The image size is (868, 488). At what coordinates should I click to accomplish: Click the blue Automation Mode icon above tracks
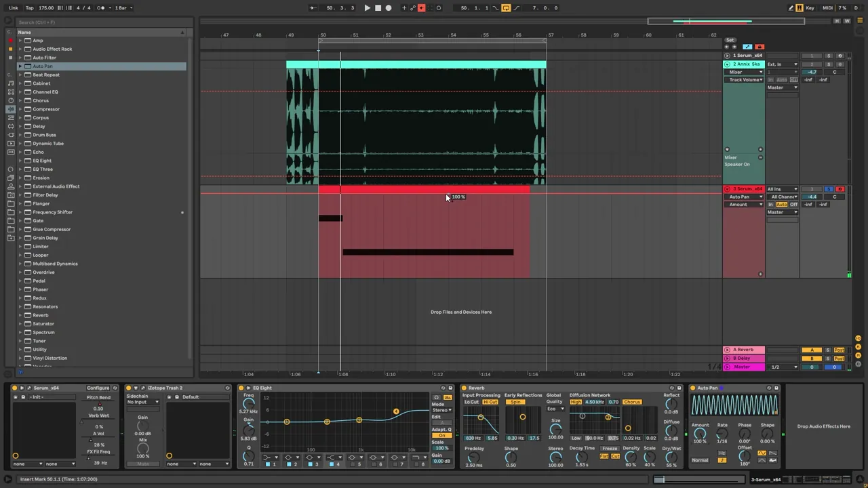pyautogui.click(x=747, y=47)
